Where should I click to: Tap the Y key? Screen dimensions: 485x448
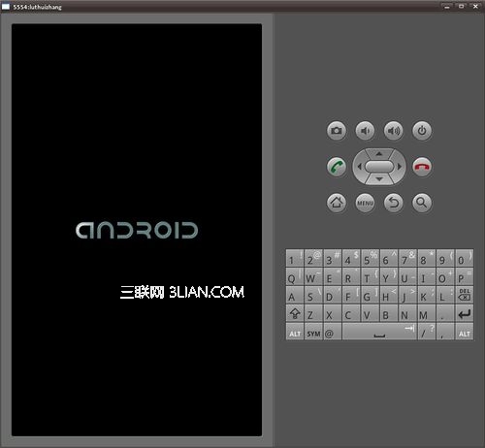click(x=389, y=276)
